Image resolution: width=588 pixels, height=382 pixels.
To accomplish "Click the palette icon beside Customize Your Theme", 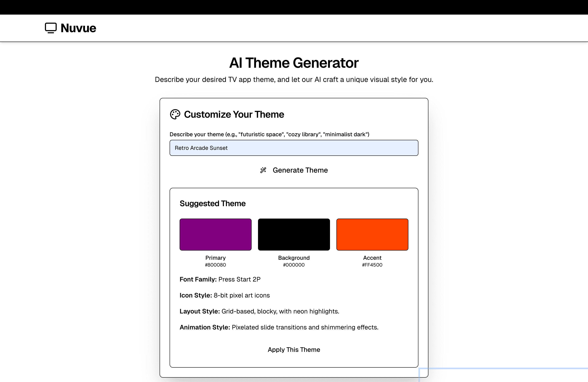I will [175, 114].
